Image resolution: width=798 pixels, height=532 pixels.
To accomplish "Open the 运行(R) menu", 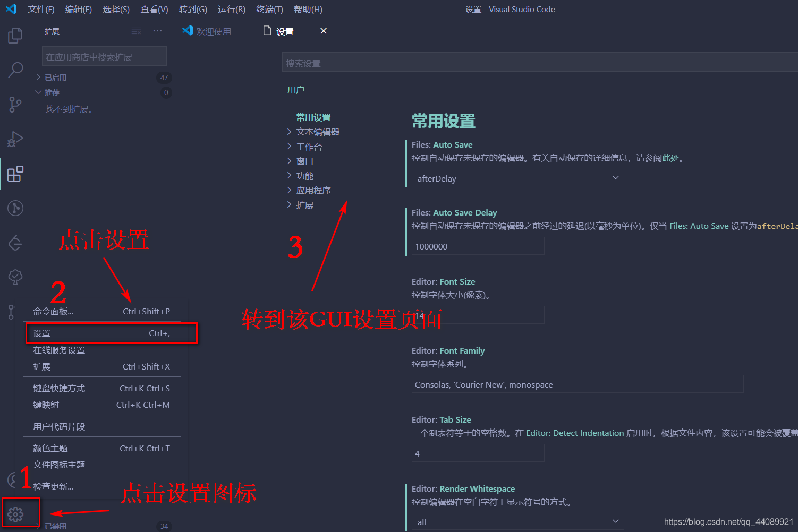I will [x=232, y=10].
